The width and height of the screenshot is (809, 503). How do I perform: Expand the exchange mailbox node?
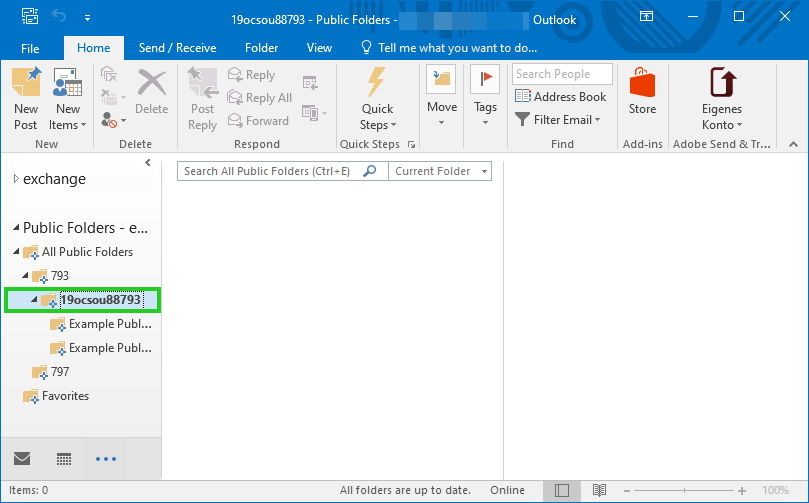coord(16,179)
